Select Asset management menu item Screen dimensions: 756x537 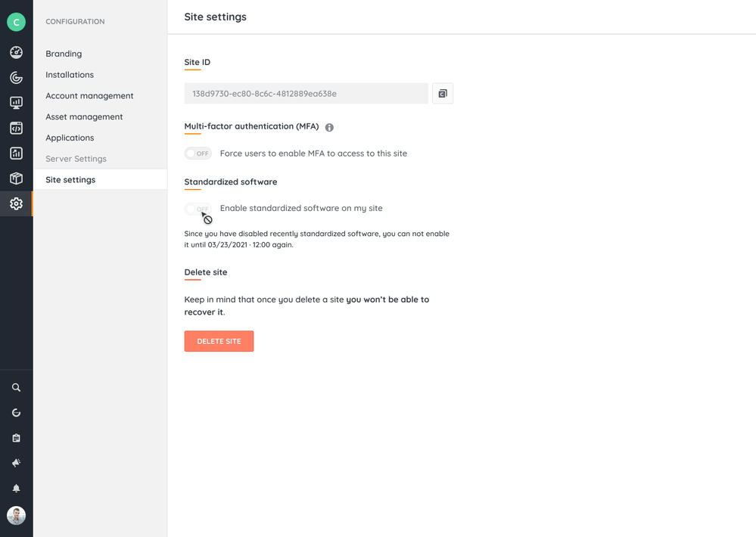(84, 116)
